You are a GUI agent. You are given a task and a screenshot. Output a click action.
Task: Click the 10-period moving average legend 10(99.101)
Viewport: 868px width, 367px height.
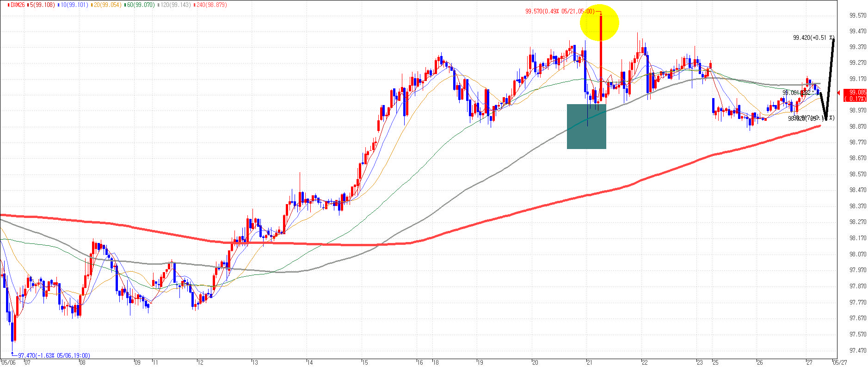point(74,5)
